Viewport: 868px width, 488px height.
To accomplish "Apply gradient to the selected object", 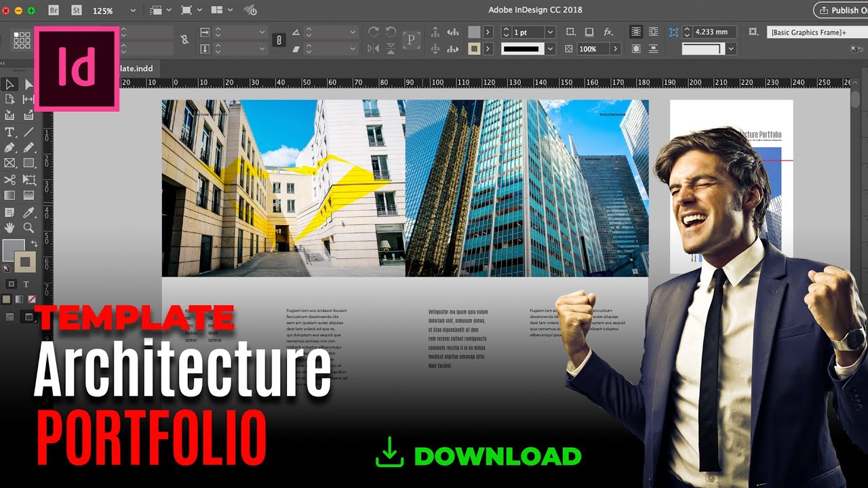I will (x=19, y=299).
